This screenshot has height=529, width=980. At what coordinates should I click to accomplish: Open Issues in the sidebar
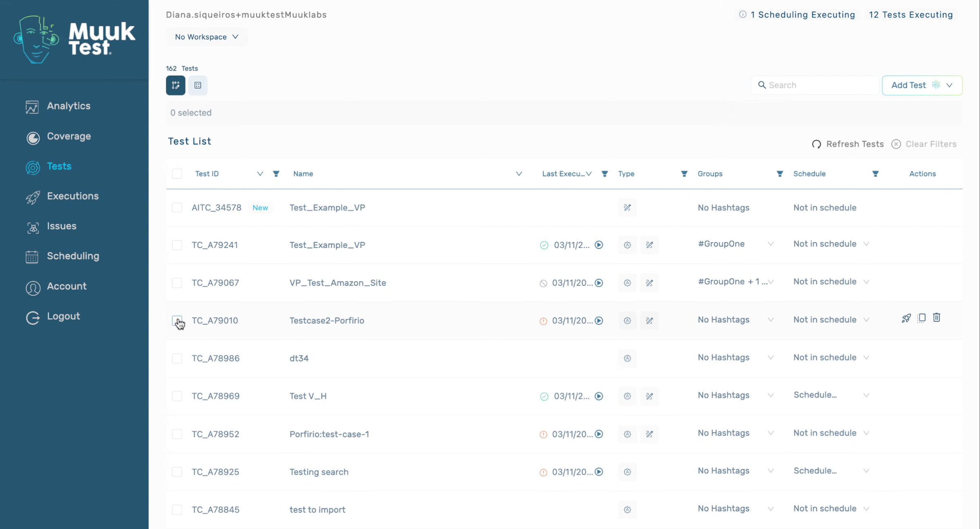coord(51,227)
